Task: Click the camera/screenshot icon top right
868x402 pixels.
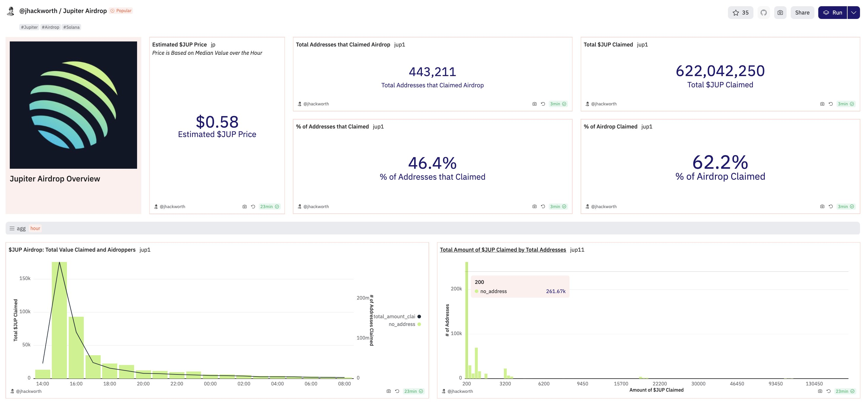Action: coord(781,12)
